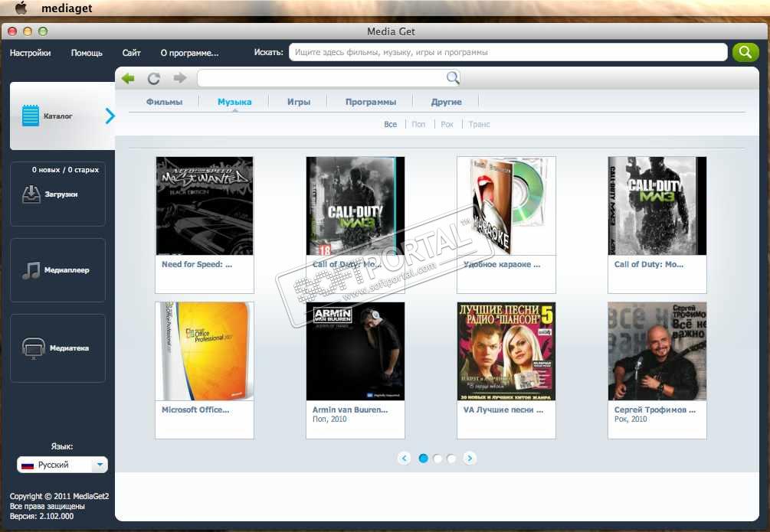This screenshot has width=770, height=532.
Task: Filter music genre by Все
Action: (391, 124)
